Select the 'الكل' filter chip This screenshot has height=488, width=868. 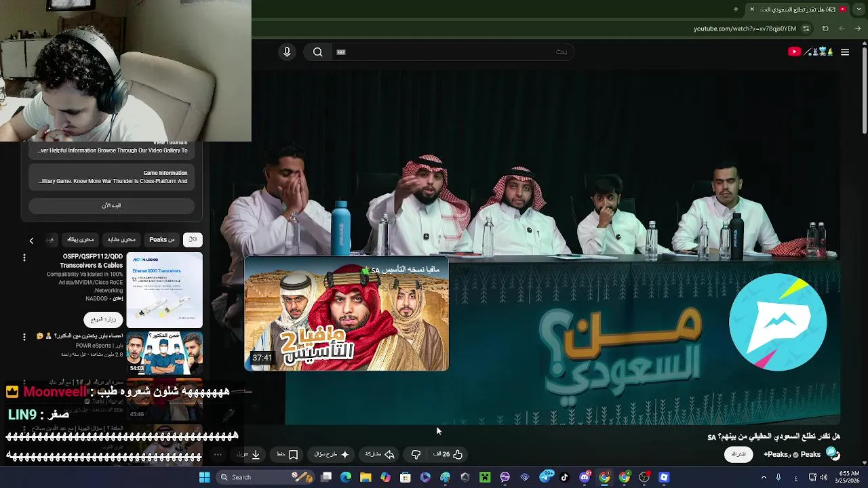[x=193, y=239]
